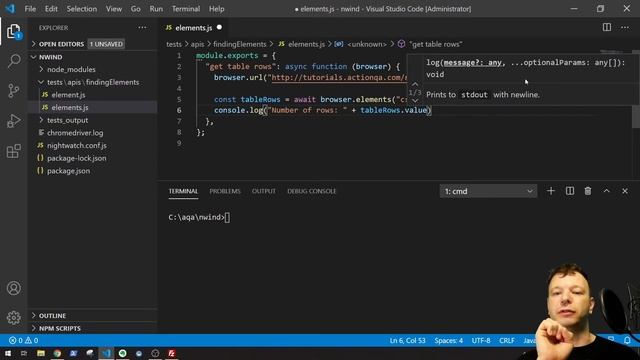The image size is (640, 360).
Task: Open Windows Start menu
Action: (7, 353)
